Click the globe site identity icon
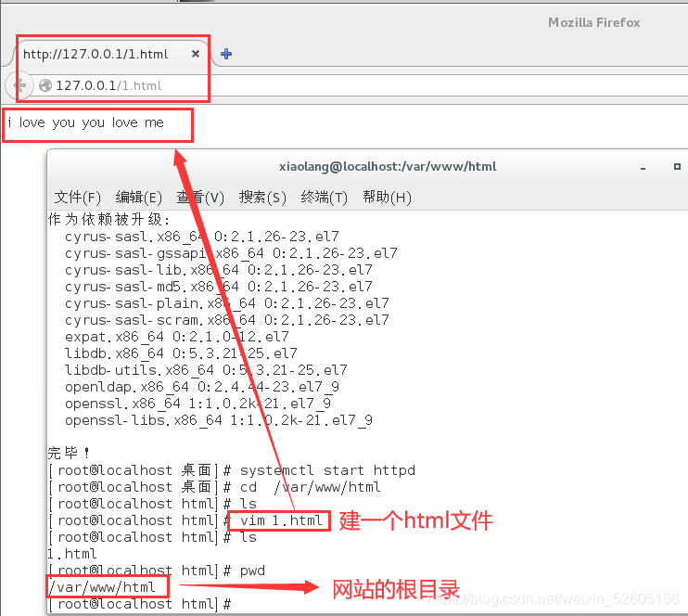Screen dimensions: 688x616 pos(45,85)
